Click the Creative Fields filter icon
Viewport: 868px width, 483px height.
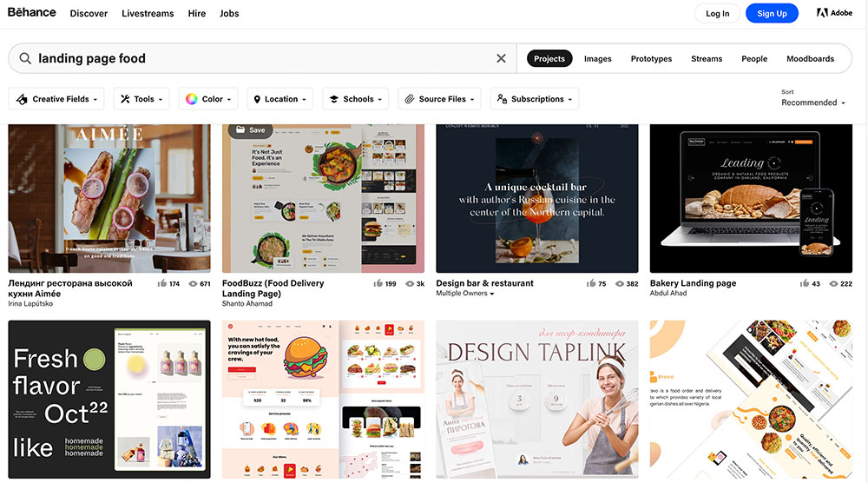22,99
